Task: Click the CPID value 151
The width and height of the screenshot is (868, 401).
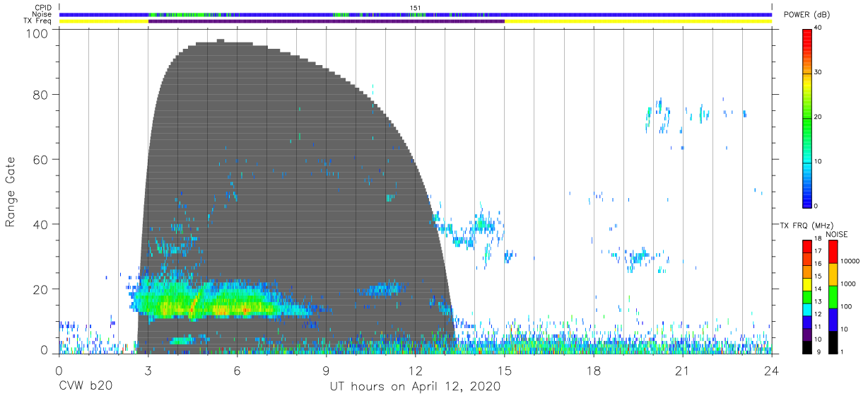Action: tap(416, 8)
